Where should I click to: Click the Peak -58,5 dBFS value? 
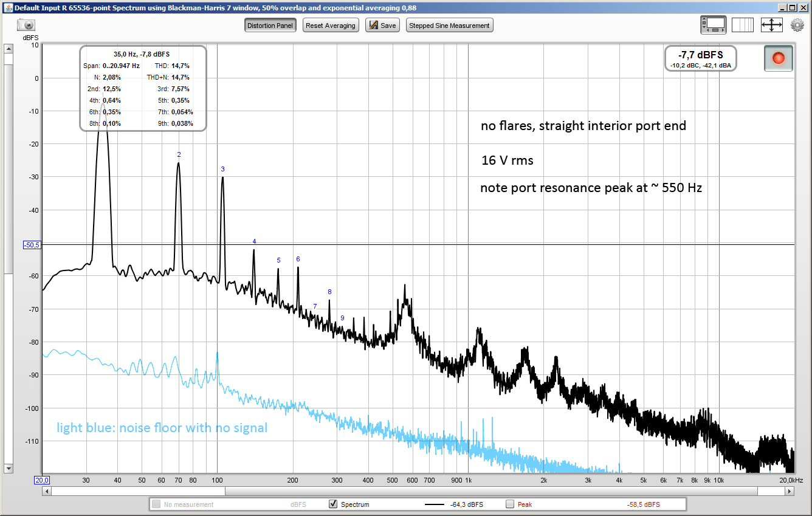pos(643,504)
